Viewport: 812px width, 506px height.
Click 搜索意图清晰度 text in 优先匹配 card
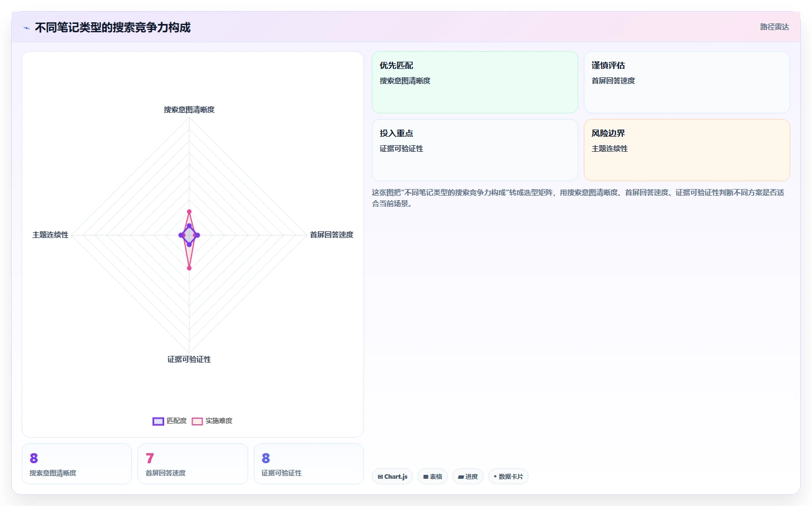[405, 81]
